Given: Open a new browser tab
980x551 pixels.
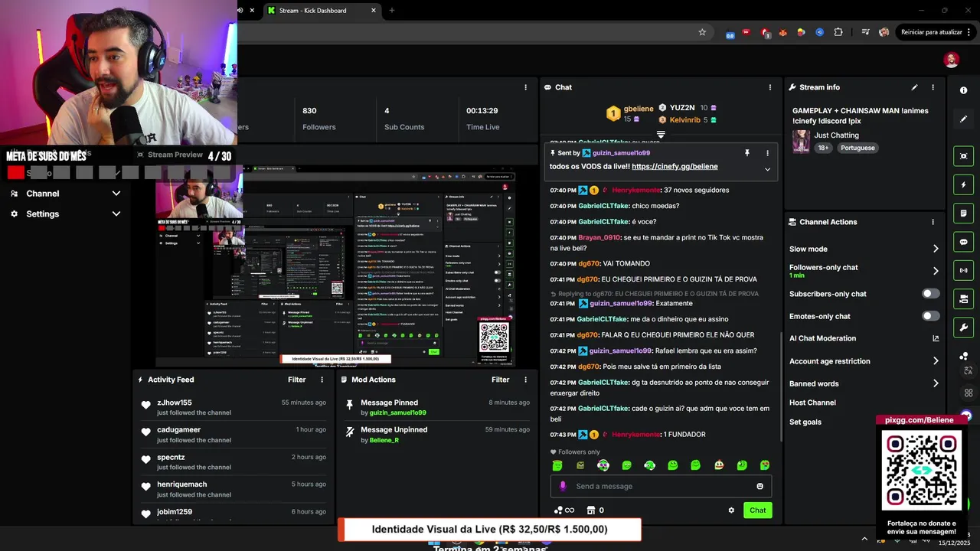Looking at the screenshot, I should (x=392, y=11).
